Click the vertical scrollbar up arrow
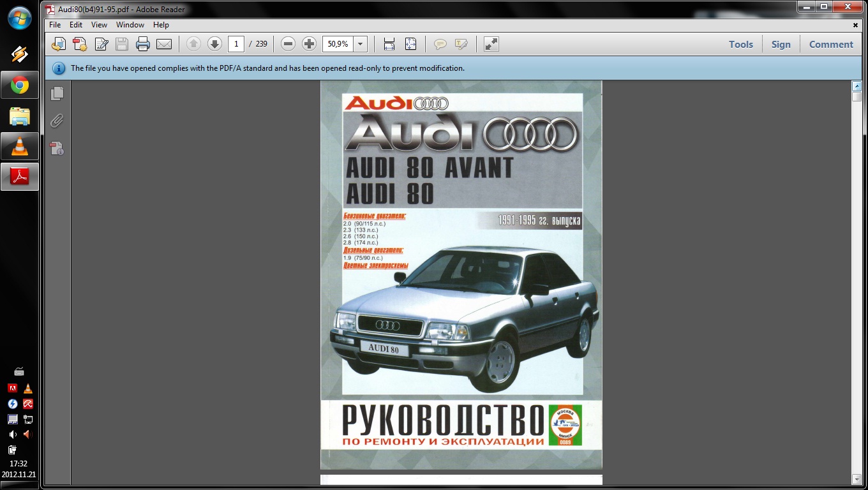 point(857,85)
